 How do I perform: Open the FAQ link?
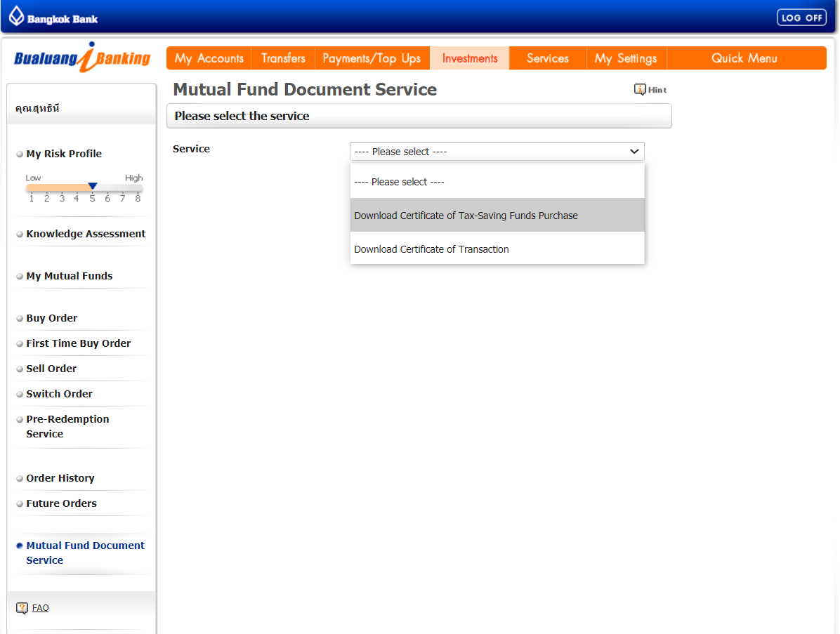(40, 607)
